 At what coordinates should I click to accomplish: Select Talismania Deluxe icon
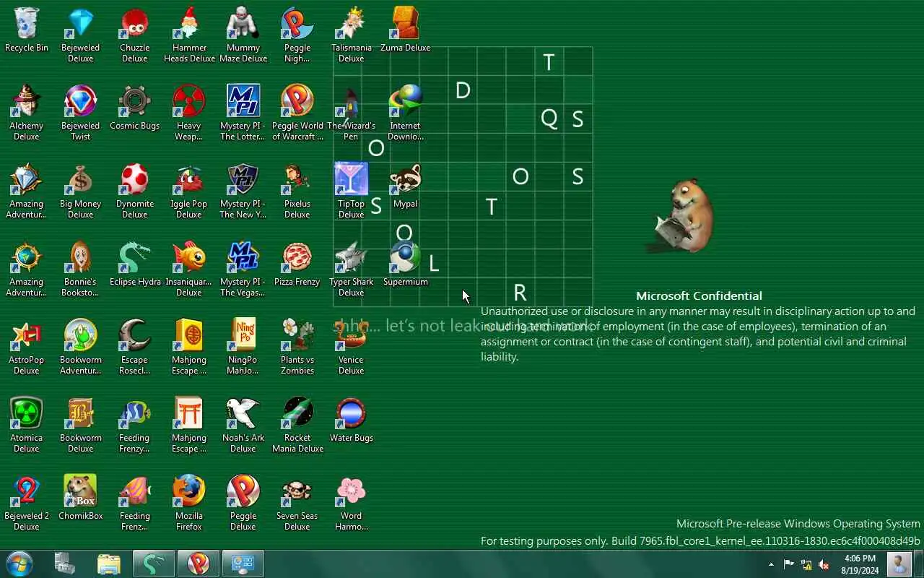[352, 35]
